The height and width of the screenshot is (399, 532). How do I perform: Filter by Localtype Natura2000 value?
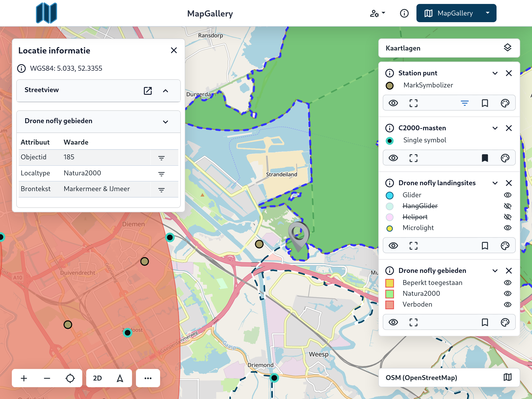pyautogui.click(x=161, y=174)
